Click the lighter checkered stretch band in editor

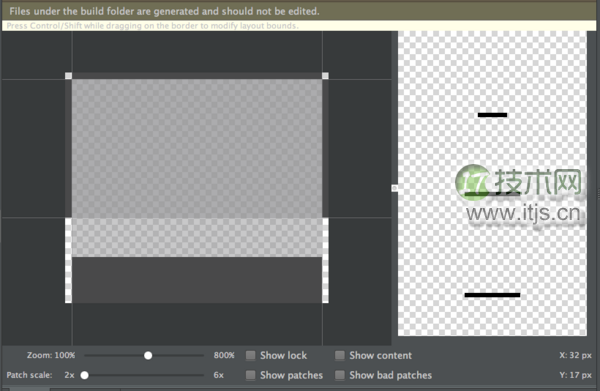pyautogui.click(x=197, y=237)
